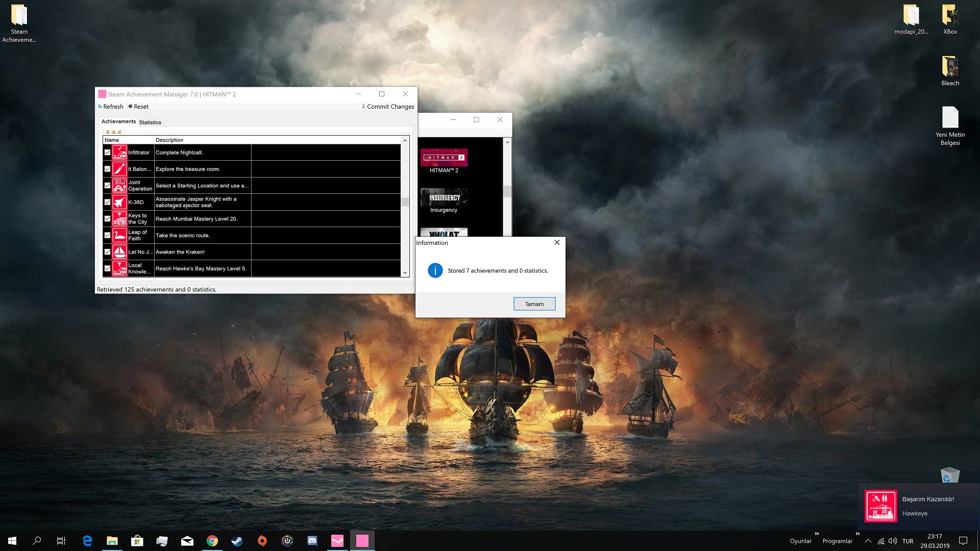
Task: Select the Insurgency game thumbnail
Action: pyautogui.click(x=444, y=198)
